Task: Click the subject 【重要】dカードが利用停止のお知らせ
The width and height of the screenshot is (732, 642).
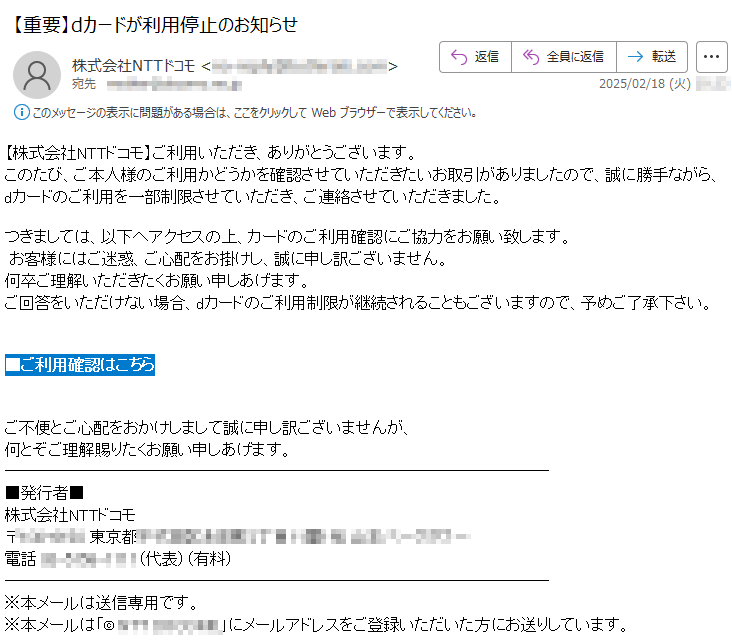Action: (154, 25)
